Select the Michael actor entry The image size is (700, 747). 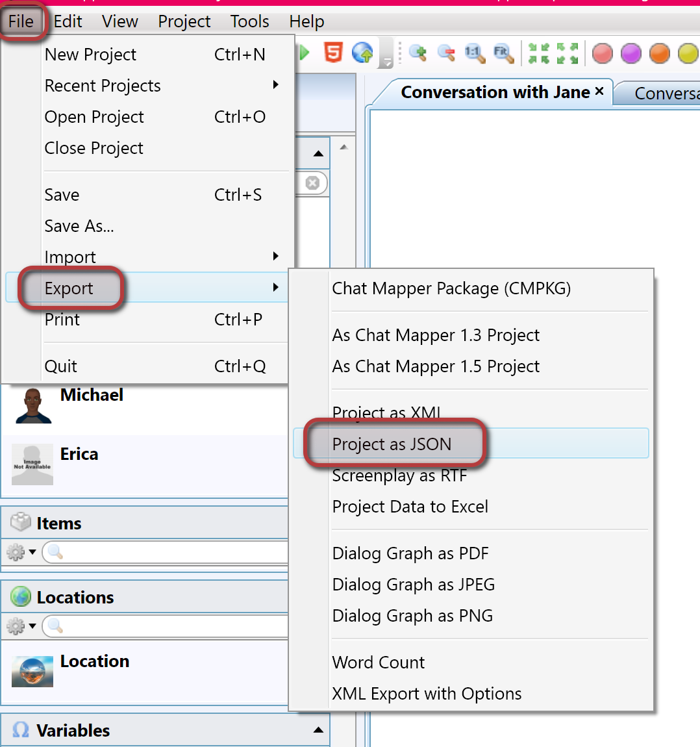(143, 405)
